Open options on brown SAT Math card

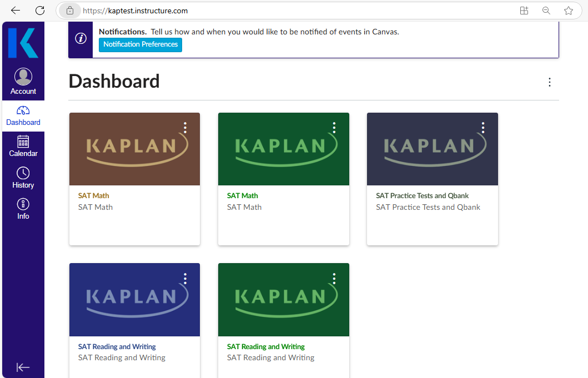point(185,128)
